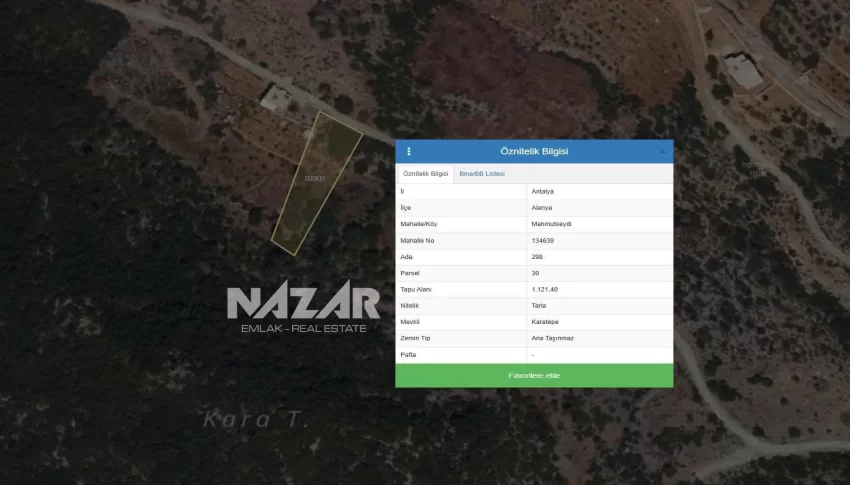Click the Kara T. map label
850x485 pixels.
tap(255, 419)
